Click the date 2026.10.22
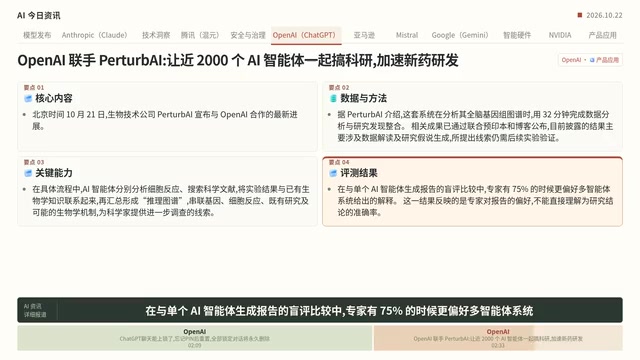This screenshot has height=360, width=640. click(x=604, y=15)
